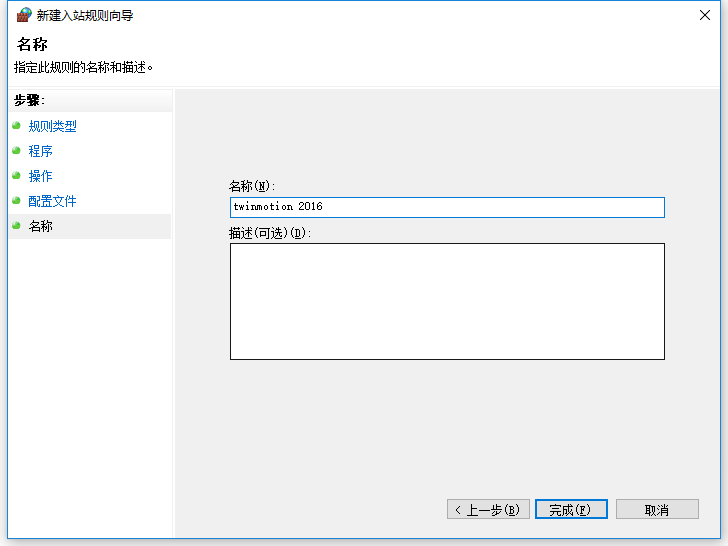Viewport: 728px width, 546px height.
Task: Click the green bullet beside 配置文件
Action: [x=16, y=201]
